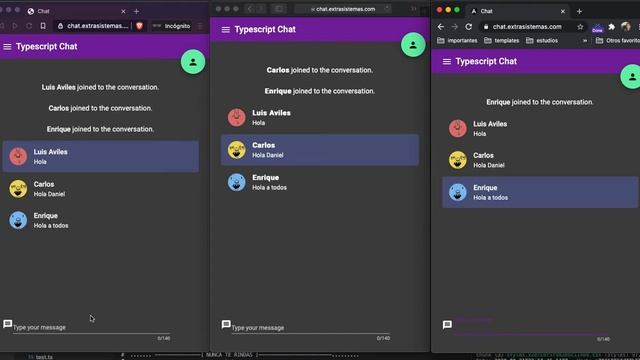Open new tab in right Chrome window
The width and height of the screenshot is (640, 360).
(x=579, y=11)
